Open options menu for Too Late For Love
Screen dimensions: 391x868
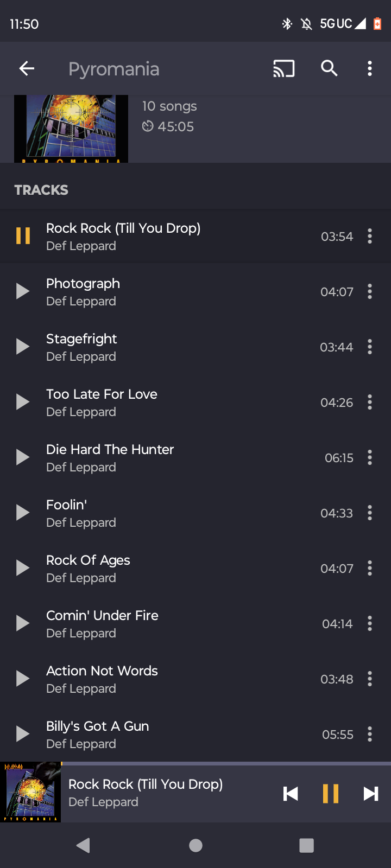pos(370,402)
